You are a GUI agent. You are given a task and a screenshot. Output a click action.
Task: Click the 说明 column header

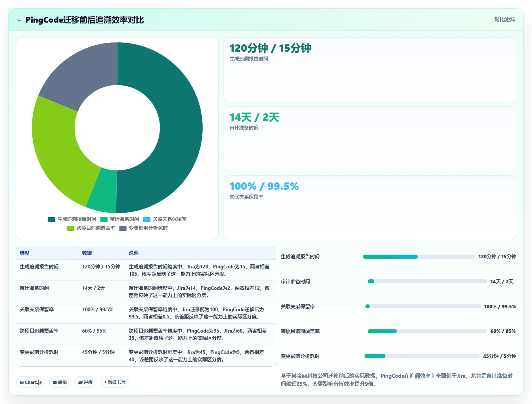click(x=134, y=253)
